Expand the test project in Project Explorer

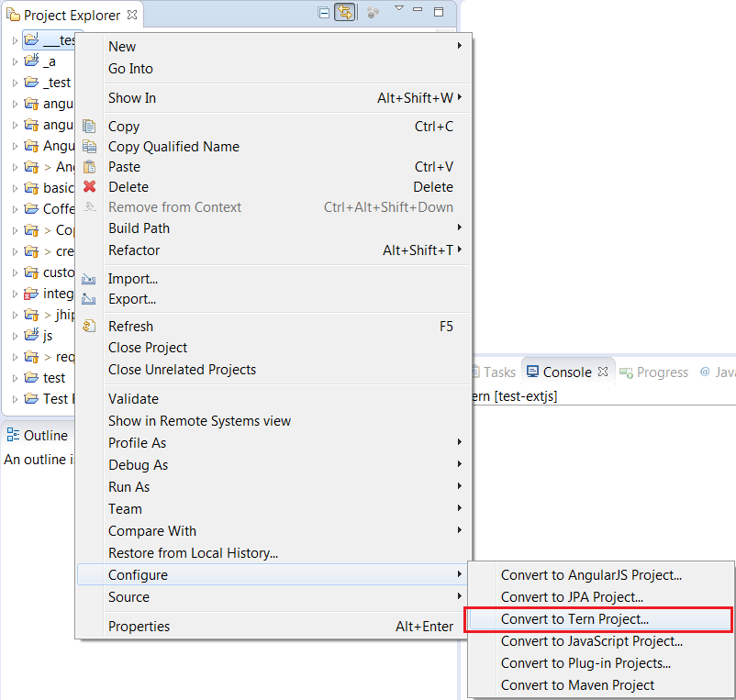[x=15, y=377]
